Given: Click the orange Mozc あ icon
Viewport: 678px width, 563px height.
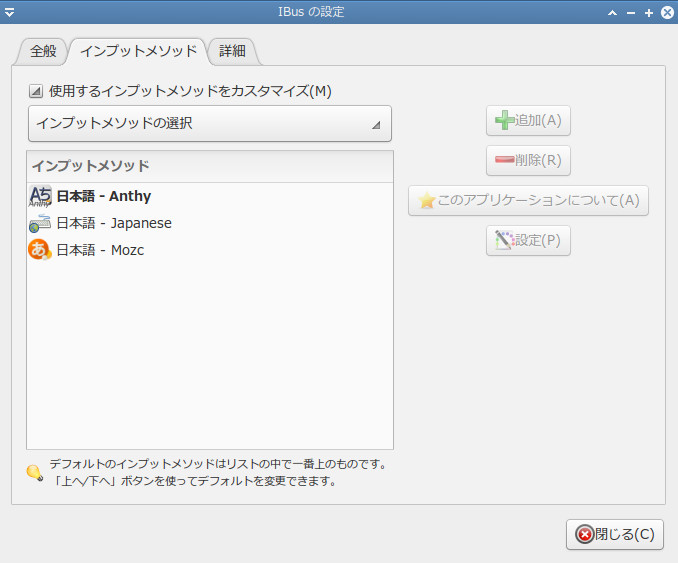Looking at the screenshot, I should click(40, 250).
